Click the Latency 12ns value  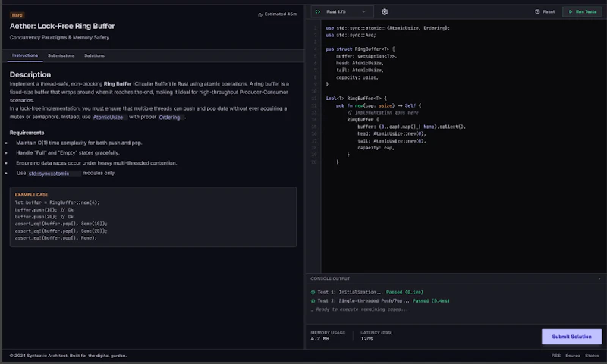[x=367, y=339]
